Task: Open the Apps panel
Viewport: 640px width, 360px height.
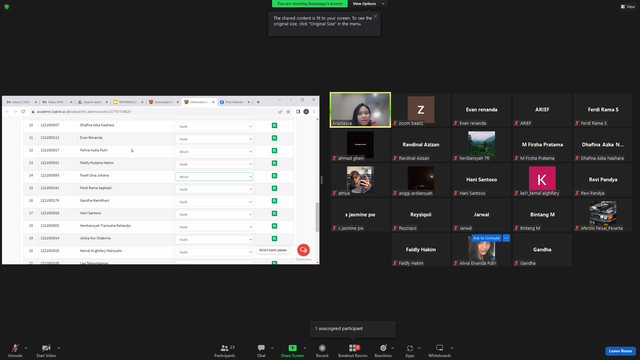Action: (x=410, y=350)
